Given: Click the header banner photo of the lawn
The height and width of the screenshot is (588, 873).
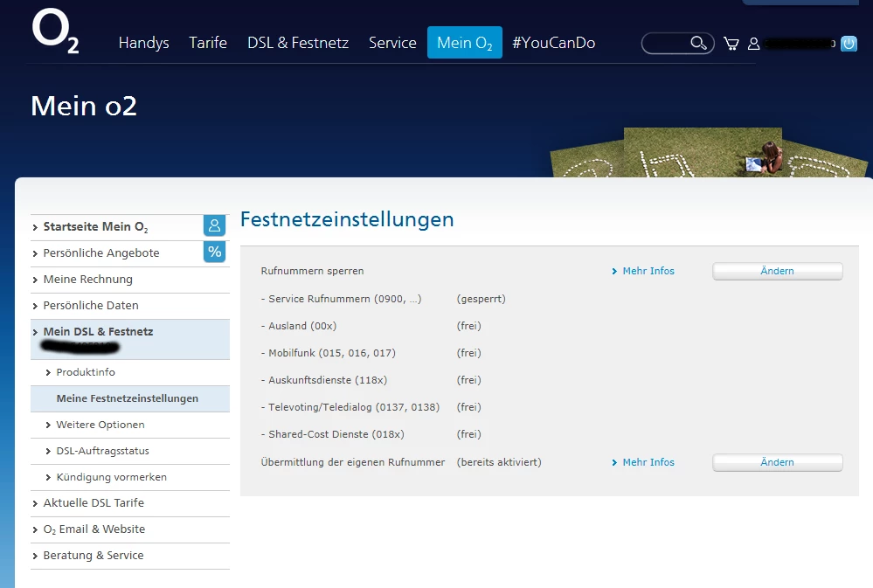Looking at the screenshot, I should [708, 153].
